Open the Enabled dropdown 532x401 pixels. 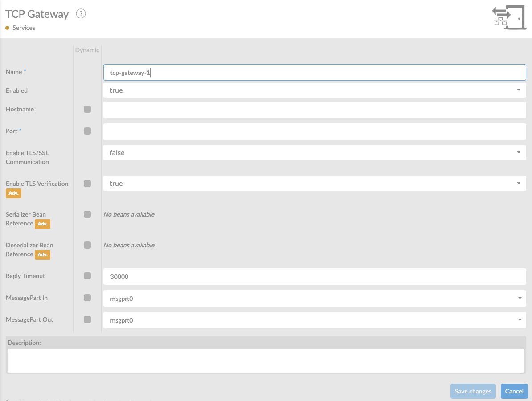click(x=315, y=90)
